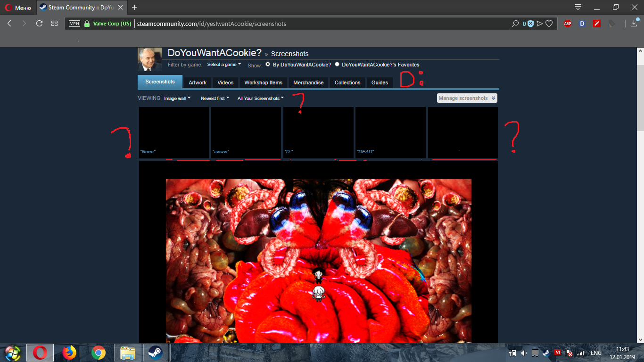Click the monitor-shaped icon in system tray
Image resolution: width=644 pixels, height=362 pixels.
coord(535,353)
